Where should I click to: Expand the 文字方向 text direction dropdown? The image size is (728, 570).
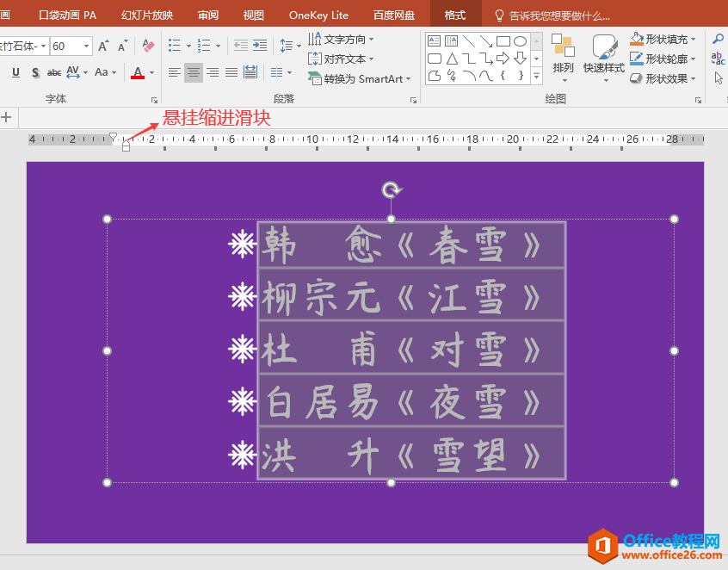[x=371, y=39]
